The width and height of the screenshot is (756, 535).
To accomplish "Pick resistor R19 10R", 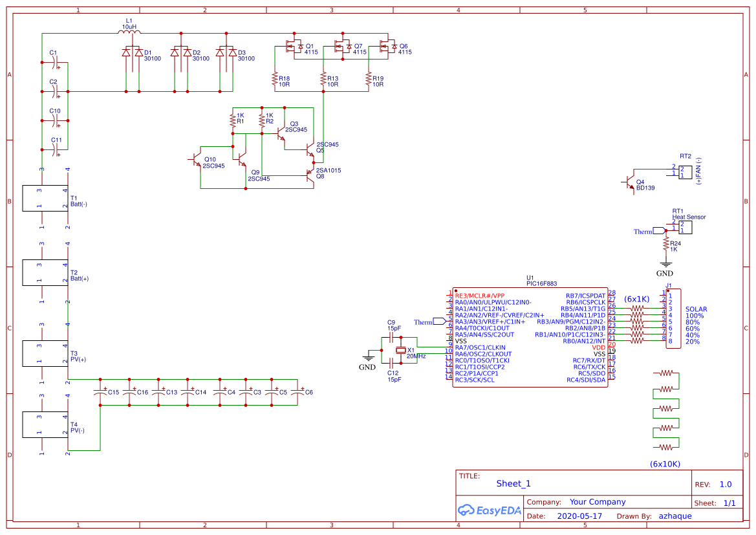I will (369, 80).
